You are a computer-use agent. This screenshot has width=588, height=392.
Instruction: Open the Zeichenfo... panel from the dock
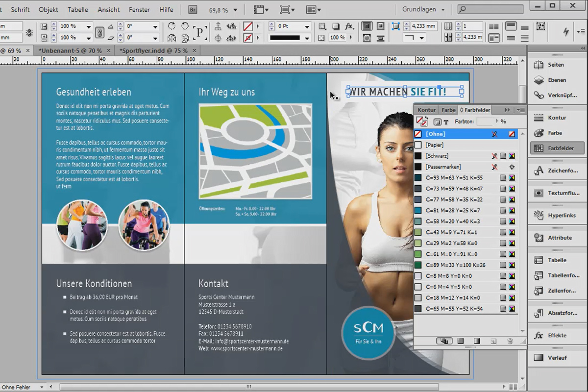click(557, 171)
